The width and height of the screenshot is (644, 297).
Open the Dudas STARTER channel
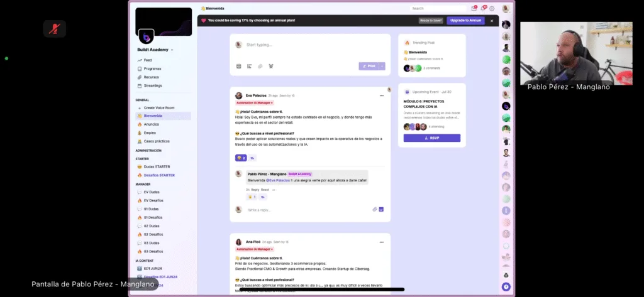coord(157,166)
